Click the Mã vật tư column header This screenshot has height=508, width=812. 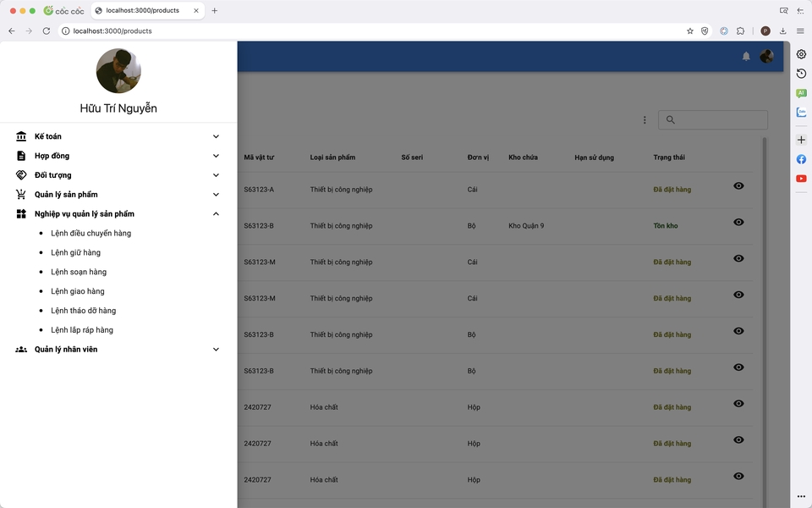(259, 157)
